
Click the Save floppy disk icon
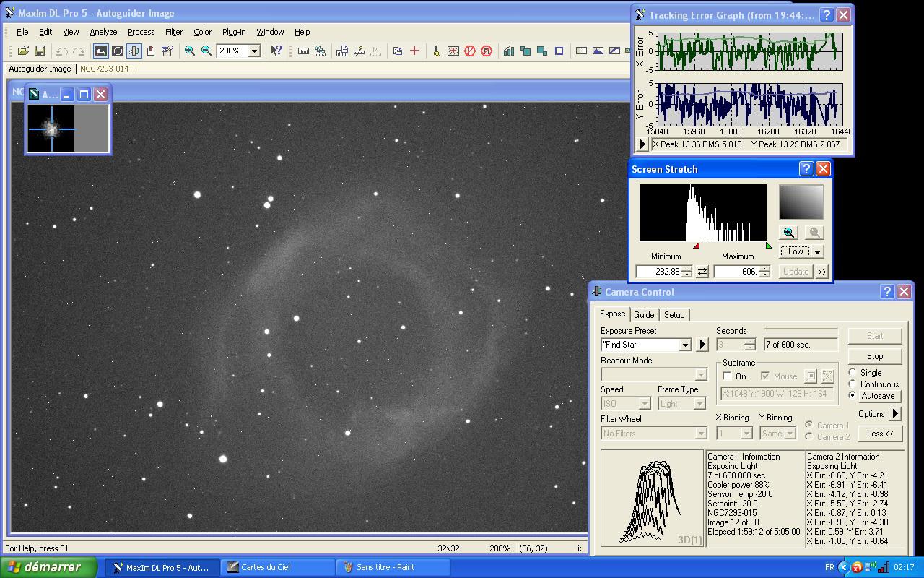(x=40, y=51)
